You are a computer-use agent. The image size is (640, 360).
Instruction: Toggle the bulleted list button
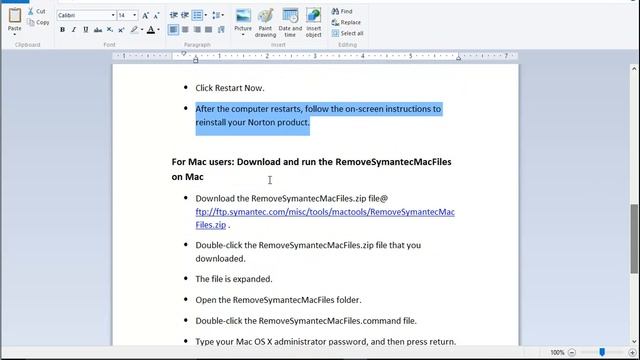pyautogui.click(x=197, y=16)
